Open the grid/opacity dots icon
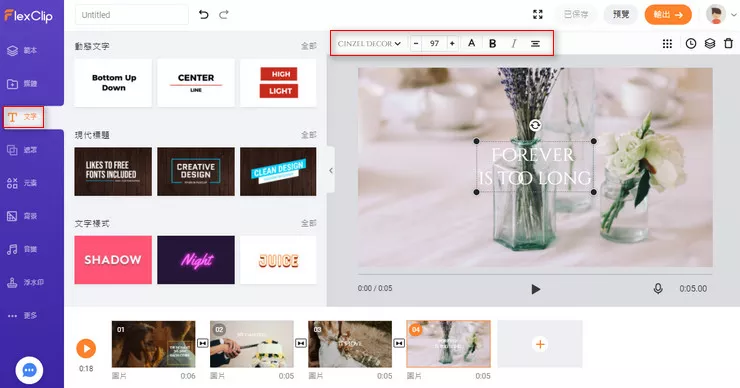740x388 pixels. pyautogui.click(x=667, y=43)
